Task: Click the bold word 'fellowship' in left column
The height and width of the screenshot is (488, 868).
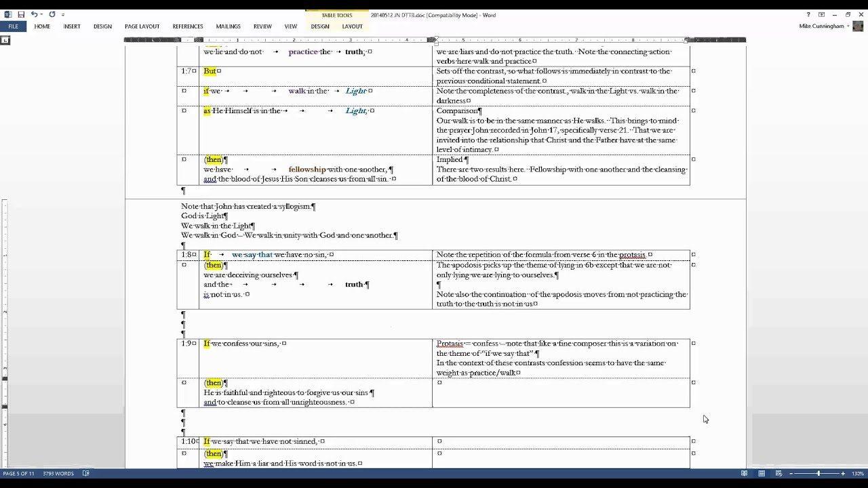Action: tap(307, 169)
